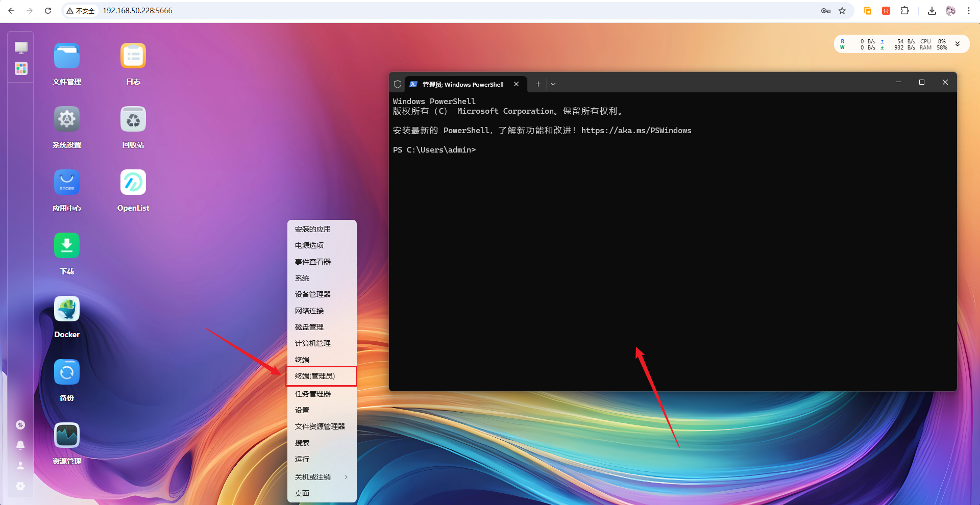Click the 下载 download app icon
980x505 pixels.
67,246
